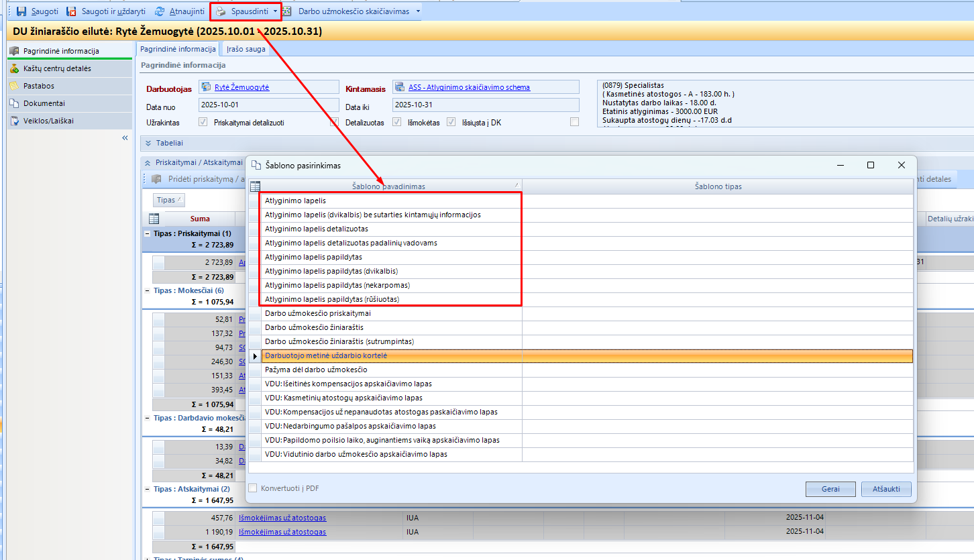Click the Saugoti floppy disk icon
This screenshot has width=974, height=560.
pos(21,11)
